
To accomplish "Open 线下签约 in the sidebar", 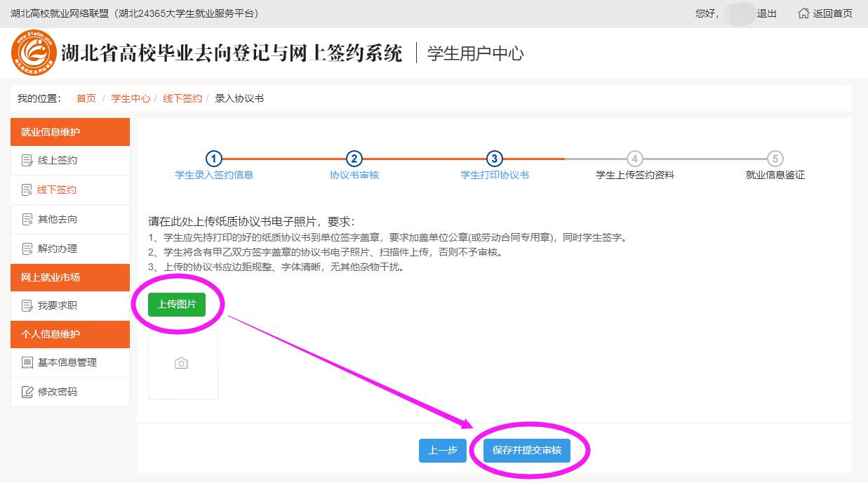I will pos(57,190).
